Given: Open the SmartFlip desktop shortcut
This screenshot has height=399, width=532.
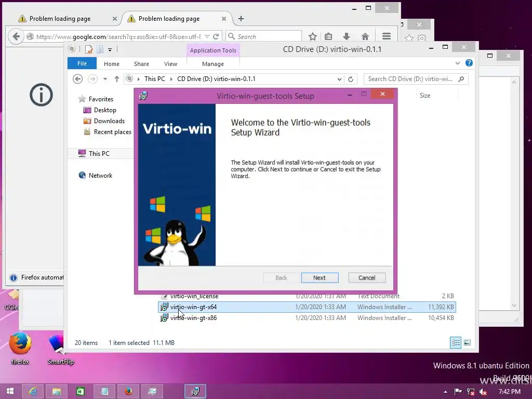Looking at the screenshot, I should pos(60,349).
